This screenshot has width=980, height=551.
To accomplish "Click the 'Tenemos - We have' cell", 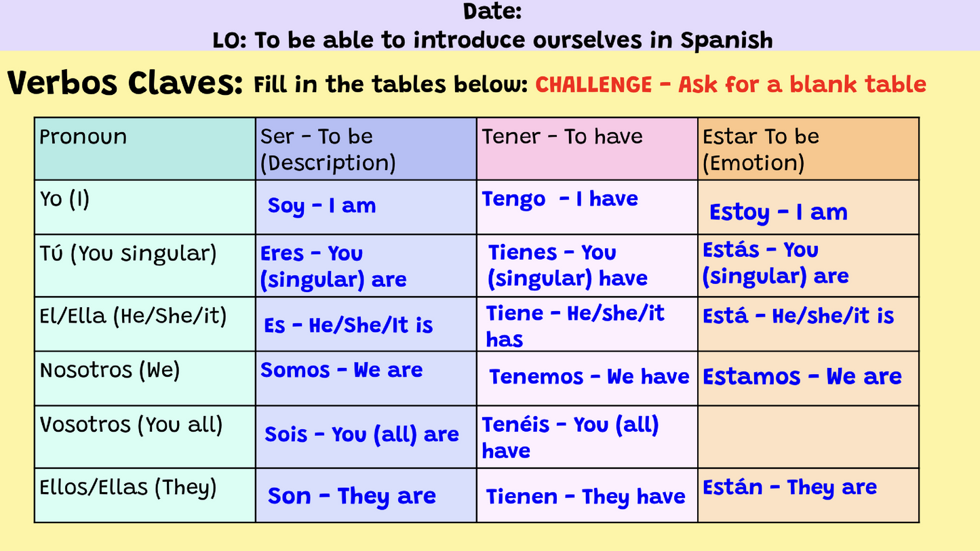I will (587, 378).
